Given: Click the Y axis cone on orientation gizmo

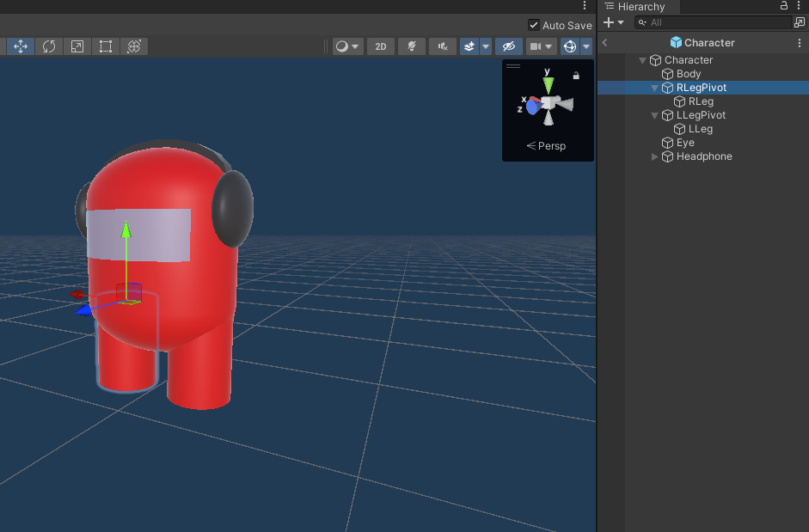Looking at the screenshot, I should pos(548,84).
